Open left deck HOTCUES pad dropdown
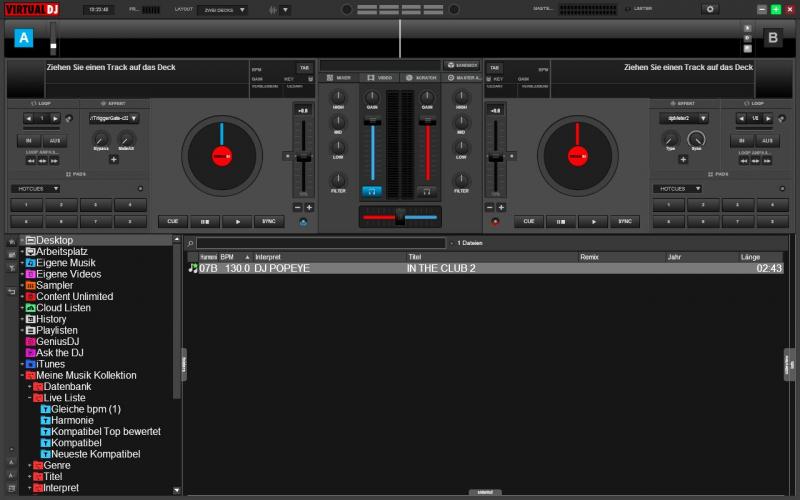This screenshot has height=500, width=800. point(36,189)
